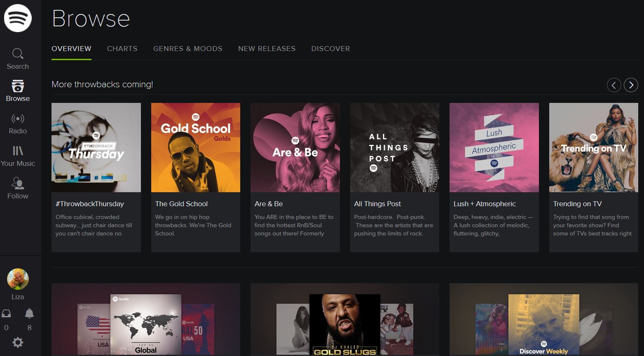Switch to the Overview tab
The height and width of the screenshot is (356, 644).
pos(71,49)
